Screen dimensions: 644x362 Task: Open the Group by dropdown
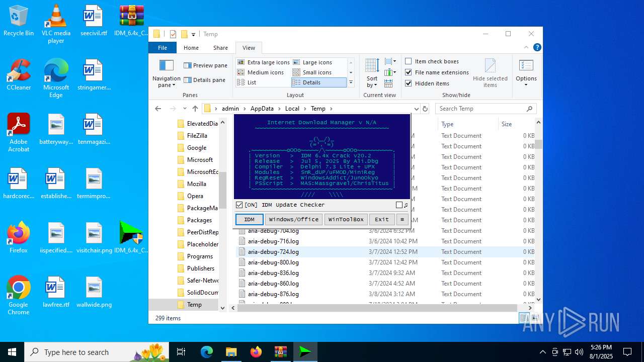[390, 61]
